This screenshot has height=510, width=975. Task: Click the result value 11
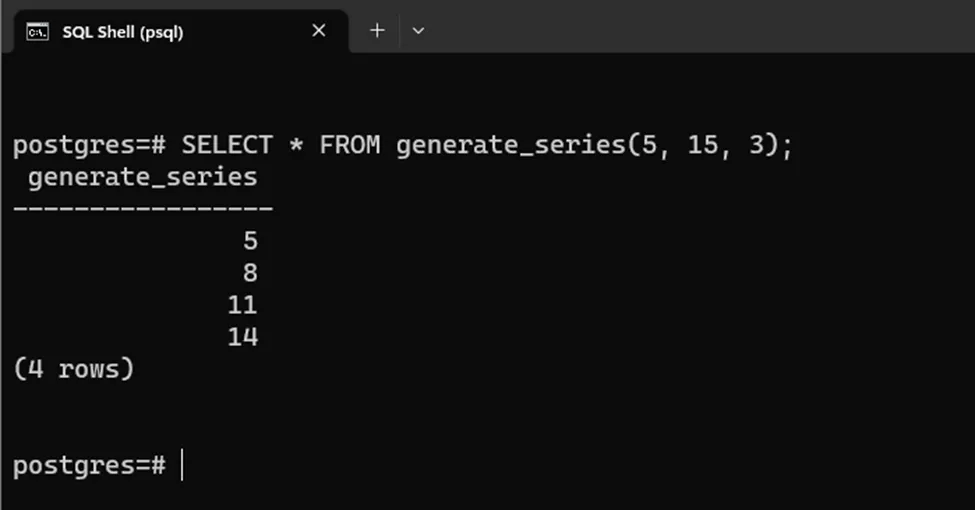pos(242,304)
